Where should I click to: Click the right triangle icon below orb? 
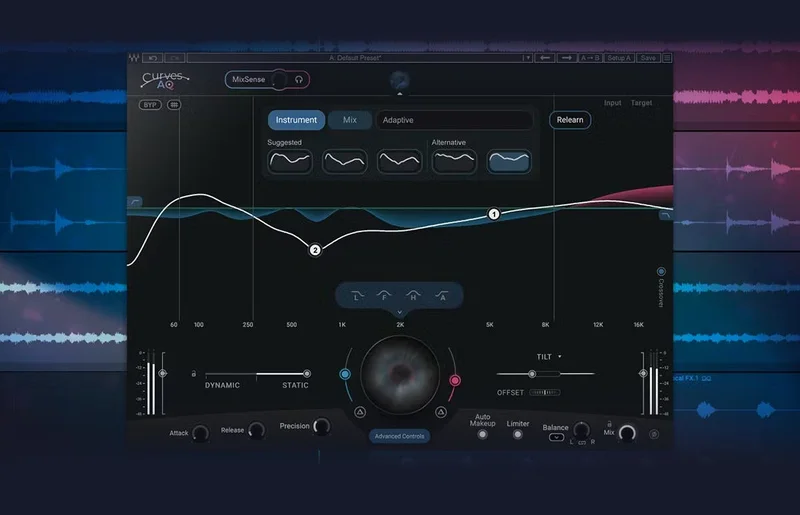click(x=441, y=412)
